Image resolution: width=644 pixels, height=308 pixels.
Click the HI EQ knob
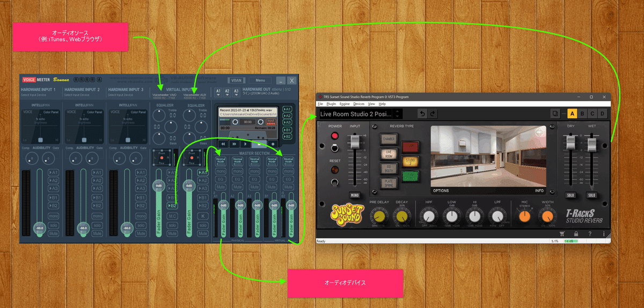(474, 217)
